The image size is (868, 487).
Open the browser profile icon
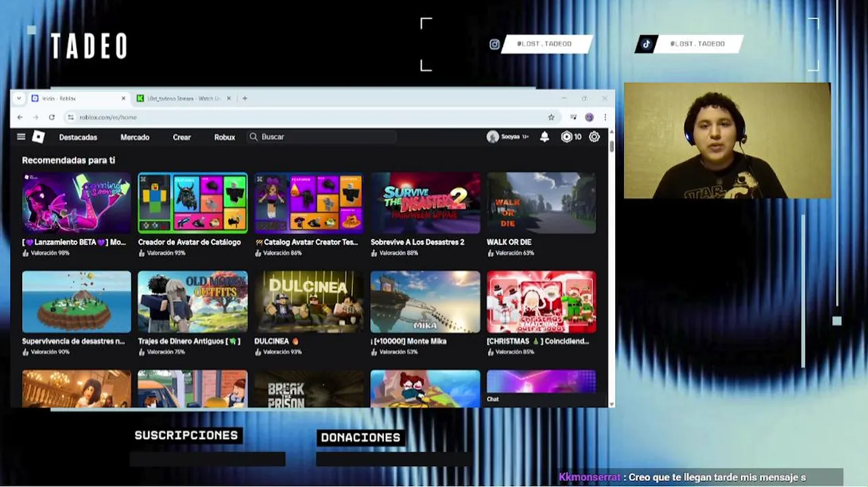point(589,117)
